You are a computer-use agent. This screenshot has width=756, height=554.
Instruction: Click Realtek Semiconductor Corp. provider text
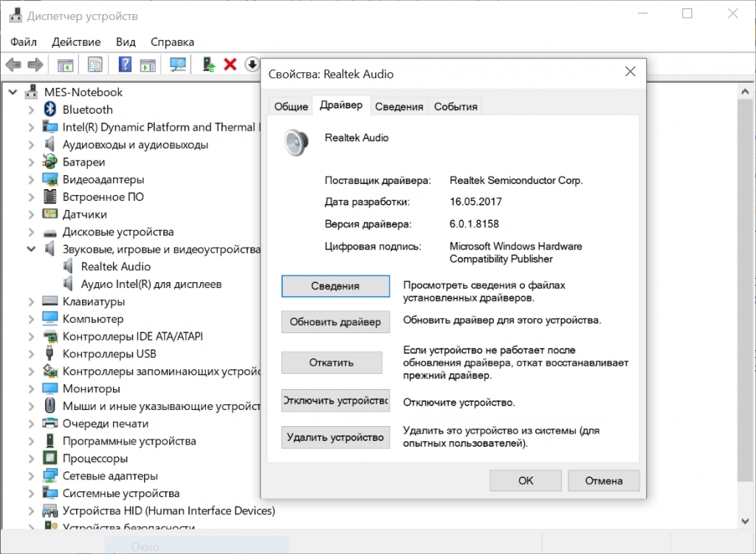(x=516, y=180)
